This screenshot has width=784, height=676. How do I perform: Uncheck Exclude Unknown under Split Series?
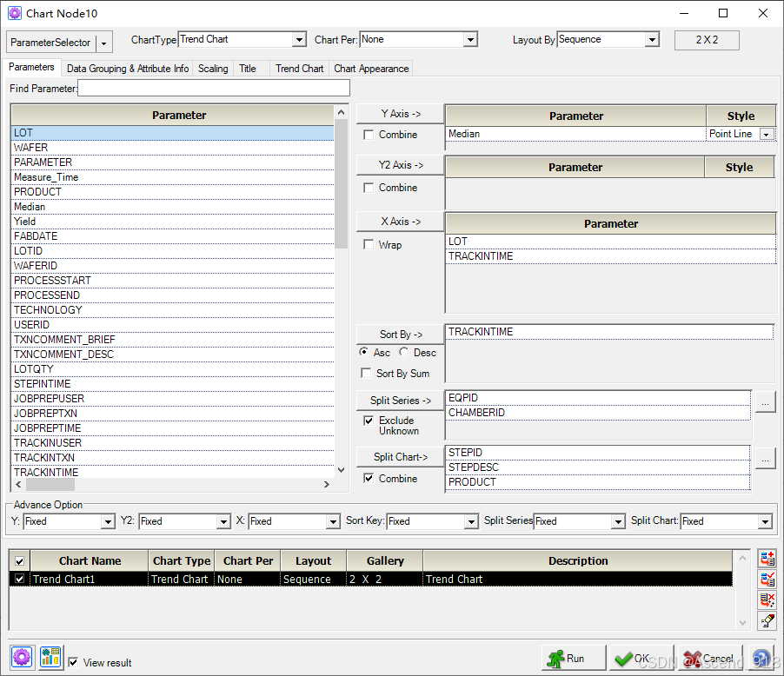(369, 420)
